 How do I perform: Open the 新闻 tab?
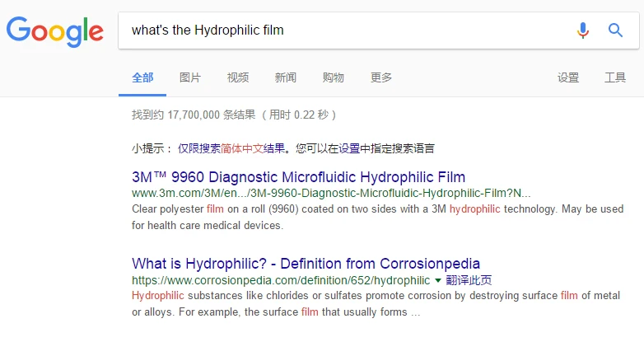[x=286, y=77]
